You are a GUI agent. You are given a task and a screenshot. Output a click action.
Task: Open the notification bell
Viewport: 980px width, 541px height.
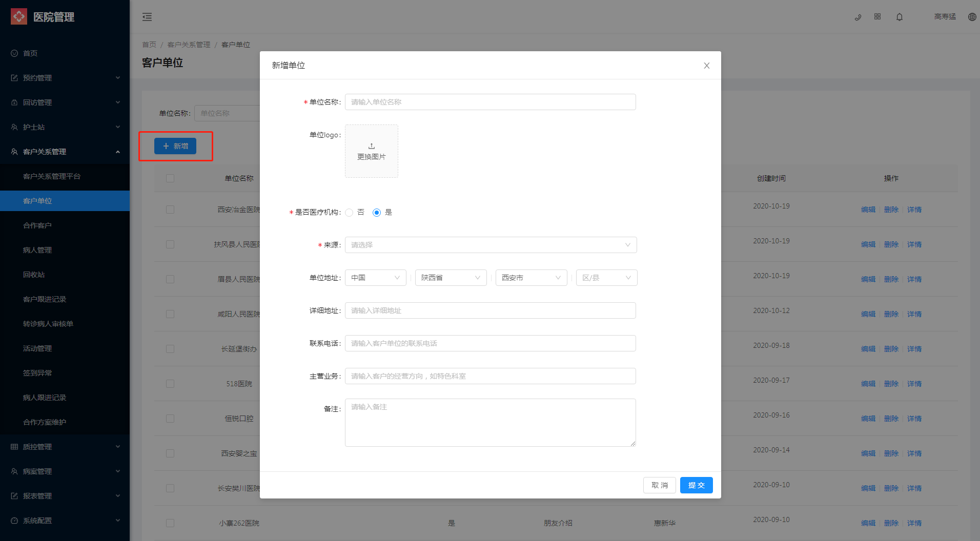click(x=900, y=17)
